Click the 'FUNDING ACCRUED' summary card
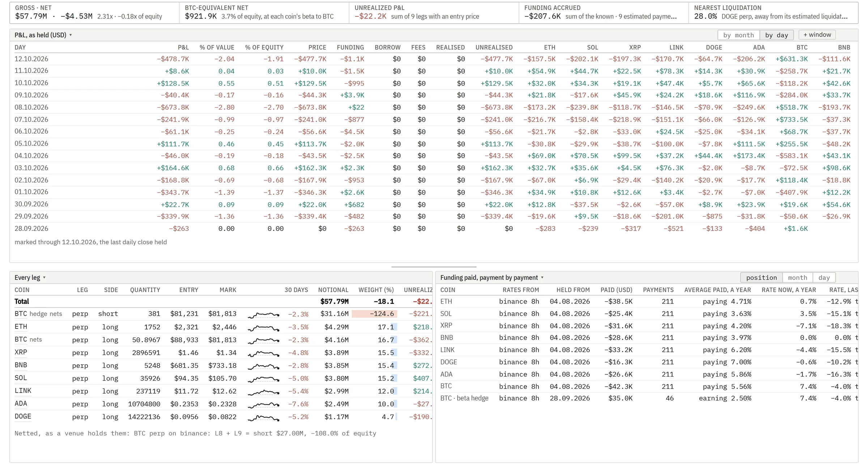868x464 pixels. coord(604,13)
